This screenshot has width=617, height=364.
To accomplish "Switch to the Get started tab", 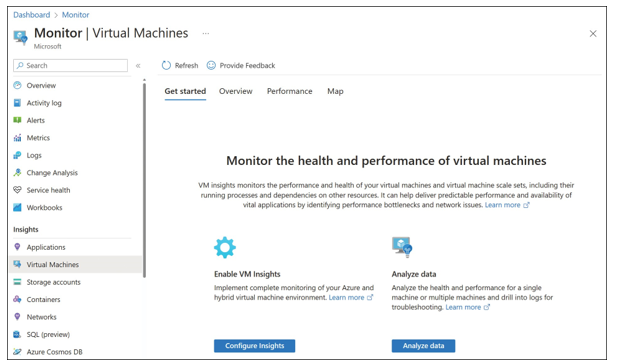I will coord(185,91).
